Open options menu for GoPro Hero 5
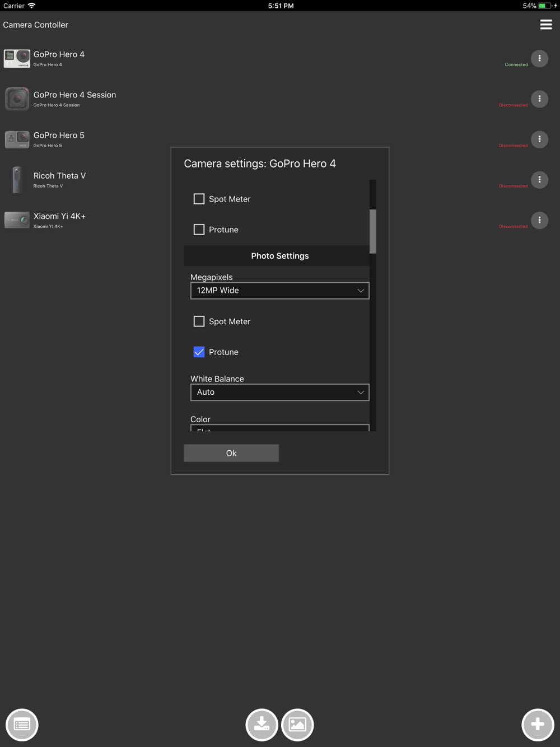The width and height of the screenshot is (560, 747). tap(539, 139)
